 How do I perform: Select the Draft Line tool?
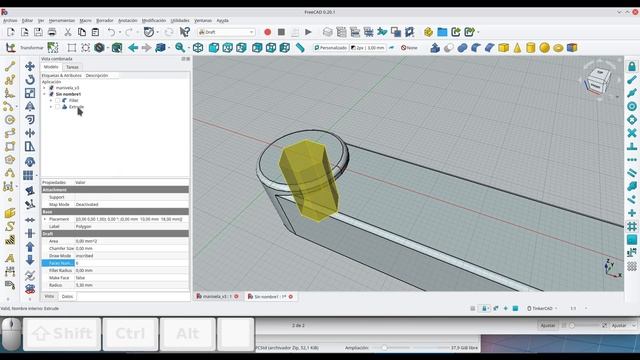pyautogui.click(x=10, y=66)
